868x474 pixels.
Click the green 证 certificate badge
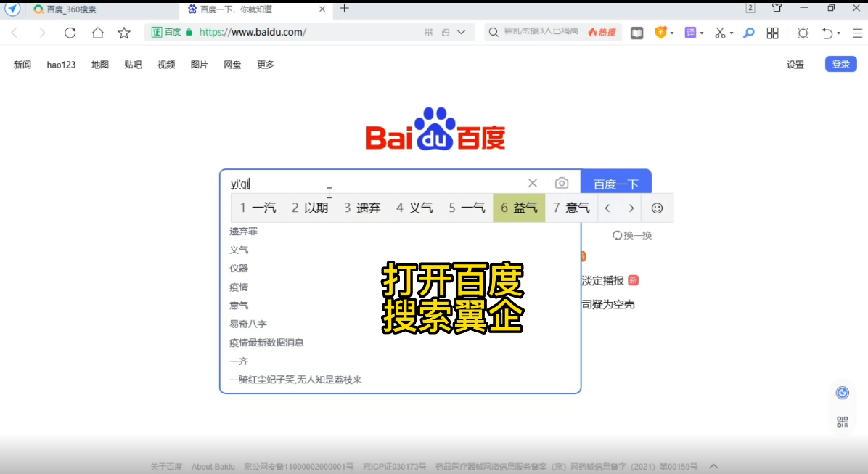(x=157, y=32)
